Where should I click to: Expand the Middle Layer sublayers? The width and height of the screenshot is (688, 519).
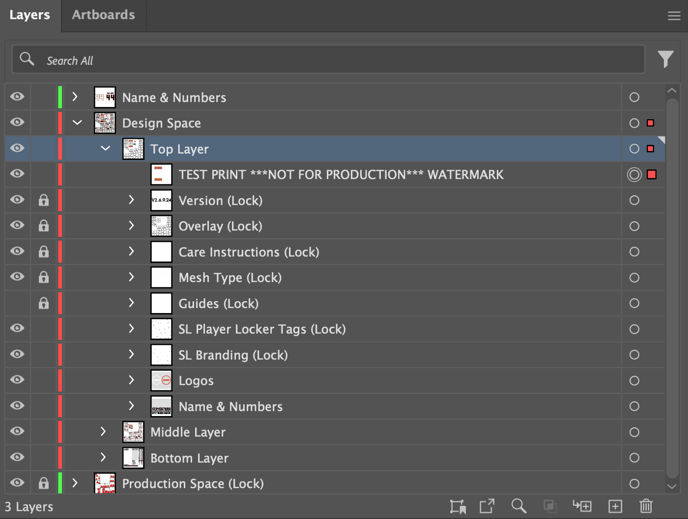[103, 432]
